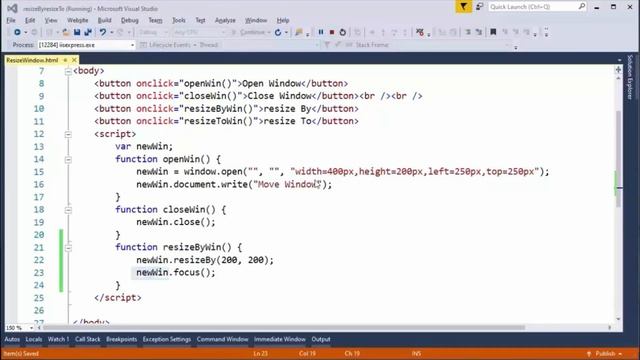Open the Command Window tab
Screen dimensions: 640x360
point(222,339)
